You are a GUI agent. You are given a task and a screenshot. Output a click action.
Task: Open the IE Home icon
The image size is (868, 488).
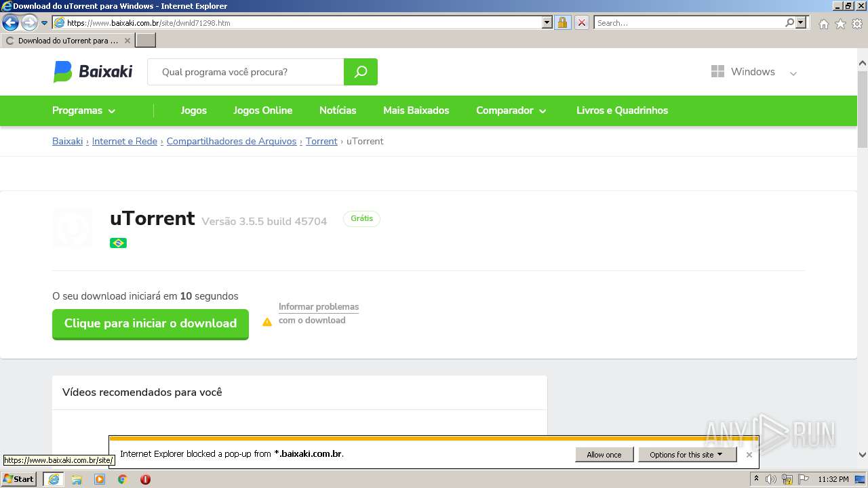click(x=823, y=24)
